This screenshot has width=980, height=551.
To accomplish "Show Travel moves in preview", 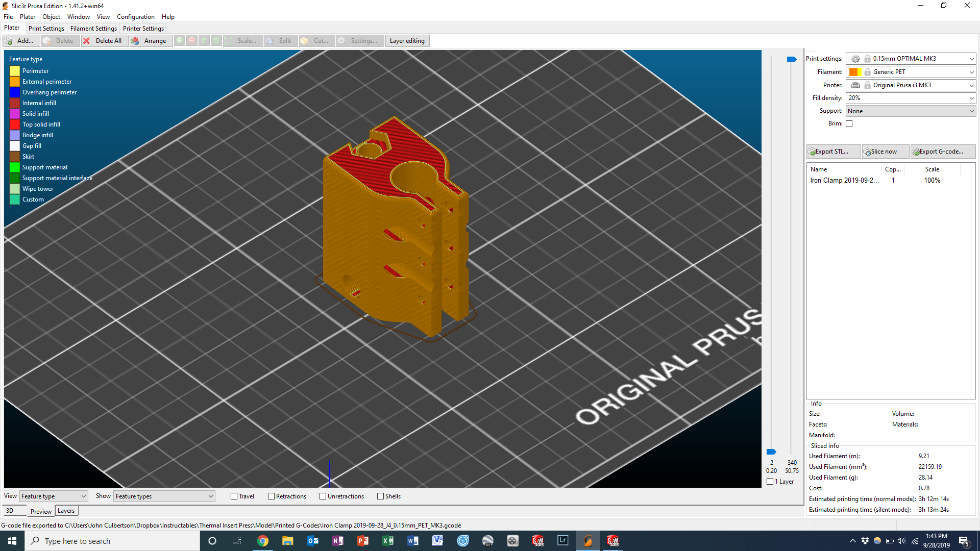I will (234, 496).
